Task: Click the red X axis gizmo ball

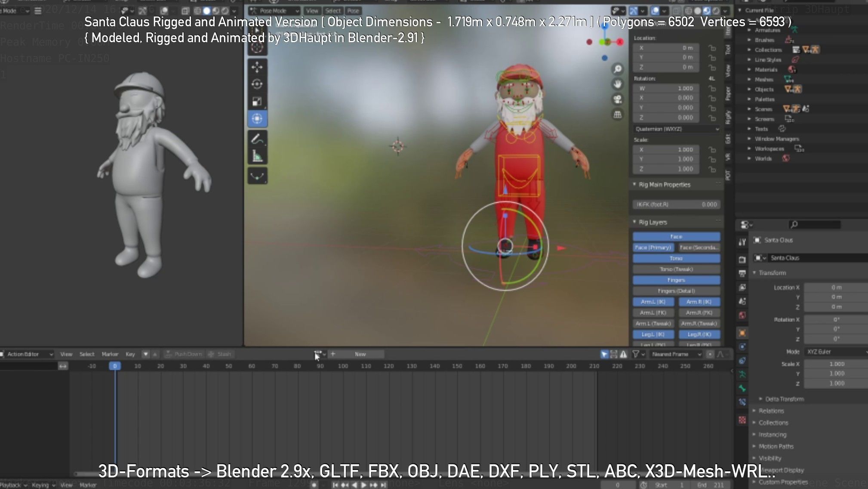Action: pyautogui.click(x=620, y=42)
